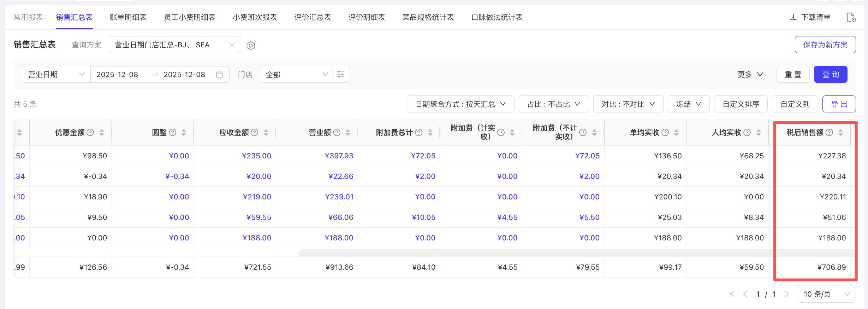Sort by 应收金额 column arrows
The image size is (868, 309).
266,133
